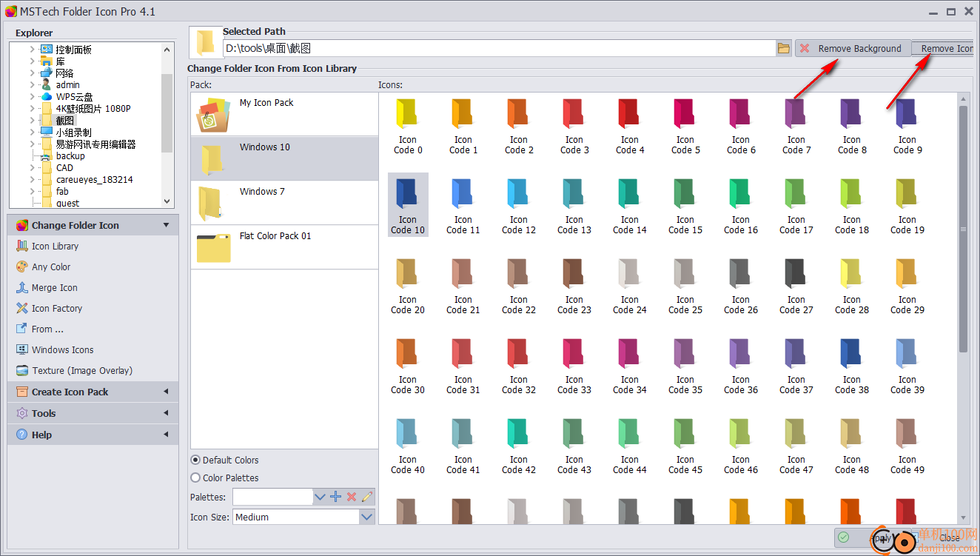Viewport: 980px width, 556px height.
Task: Select Icon Code 34 magenta folder
Action: click(630, 365)
